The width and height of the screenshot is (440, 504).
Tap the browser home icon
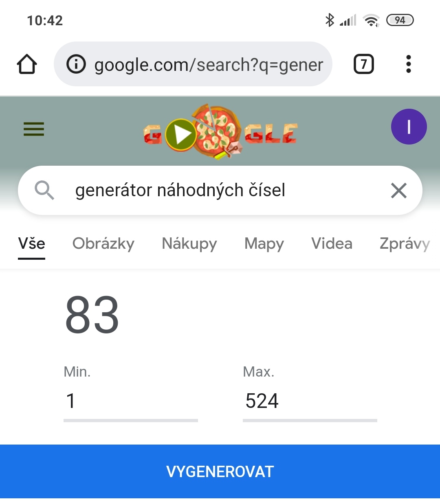(27, 64)
